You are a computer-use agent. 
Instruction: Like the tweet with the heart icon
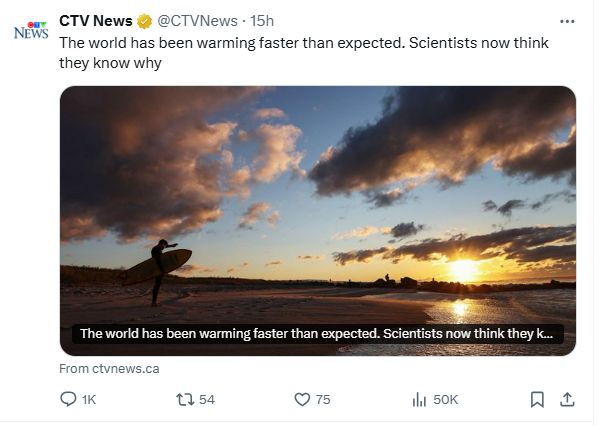click(302, 399)
